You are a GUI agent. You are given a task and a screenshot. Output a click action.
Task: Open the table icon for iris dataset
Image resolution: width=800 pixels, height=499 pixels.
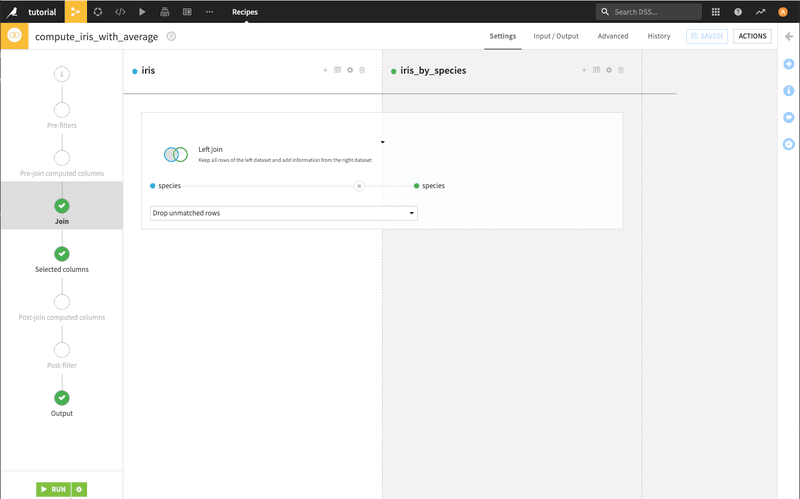tap(337, 70)
